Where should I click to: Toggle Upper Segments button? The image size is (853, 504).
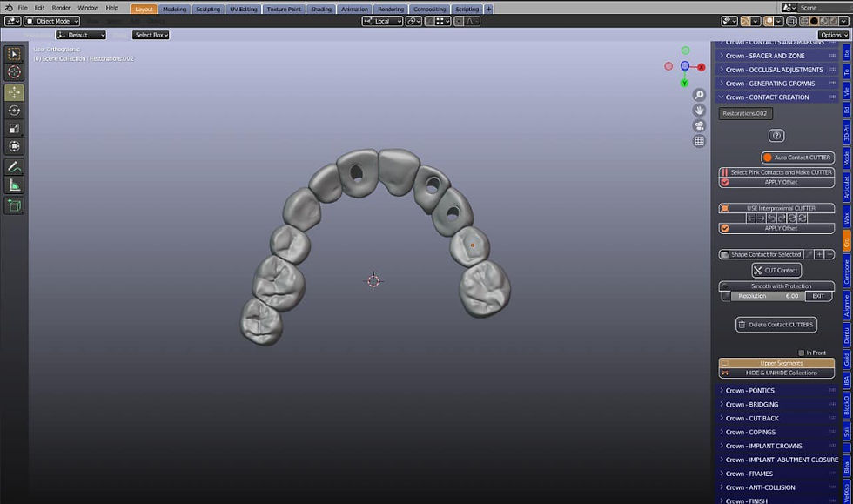click(x=776, y=363)
